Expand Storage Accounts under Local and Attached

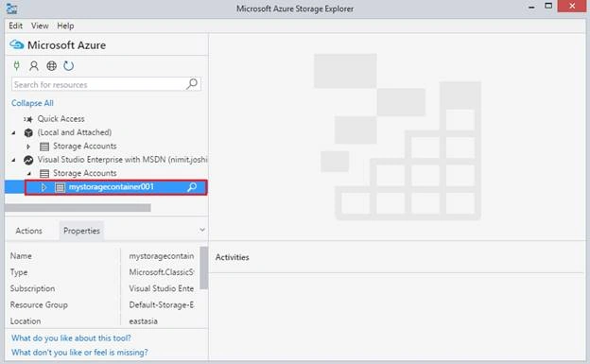[x=28, y=147]
